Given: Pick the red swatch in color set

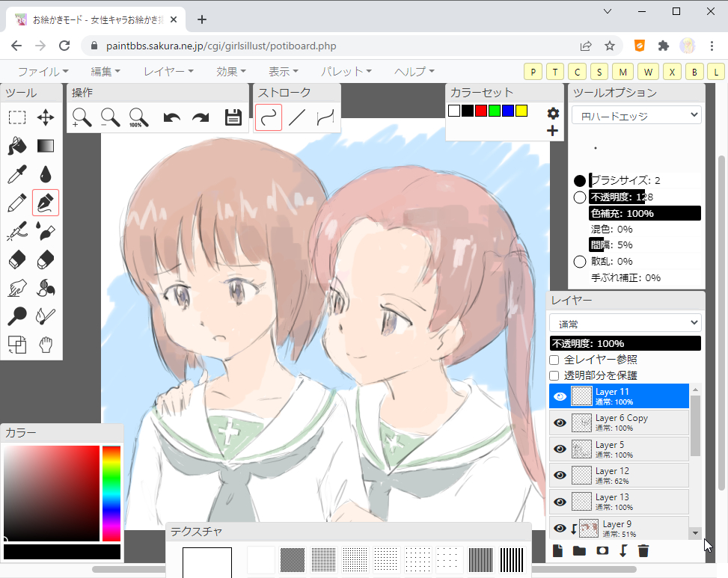Looking at the screenshot, I should [x=481, y=111].
